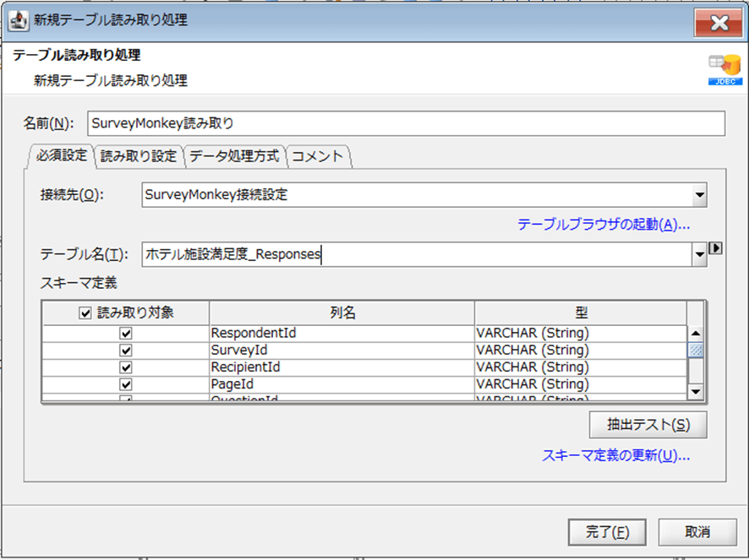Open the テーブル名 dropdown list

tap(699, 254)
